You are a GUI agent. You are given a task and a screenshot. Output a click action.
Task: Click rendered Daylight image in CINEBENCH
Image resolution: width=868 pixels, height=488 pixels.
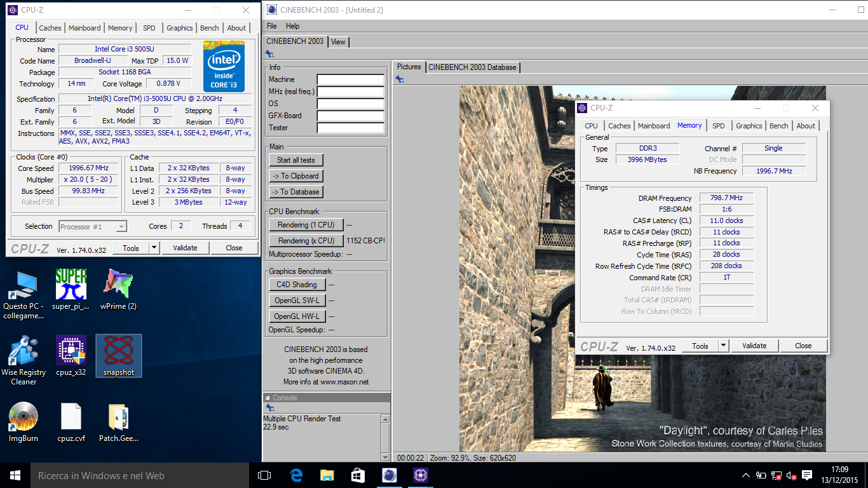[642, 269]
